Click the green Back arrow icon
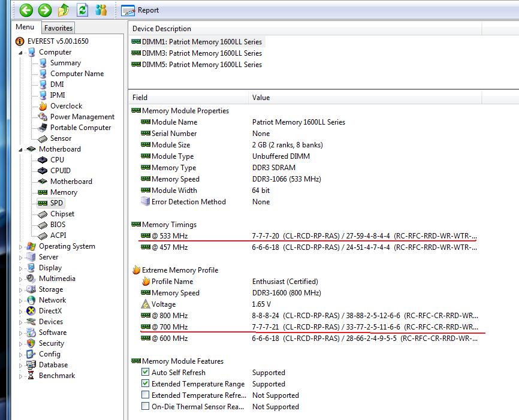 (x=26, y=10)
